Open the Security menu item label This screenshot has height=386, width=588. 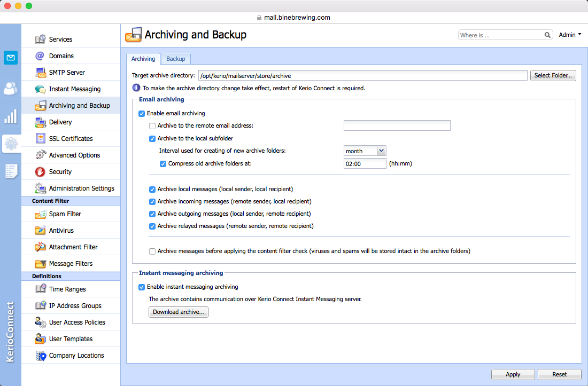tap(60, 172)
